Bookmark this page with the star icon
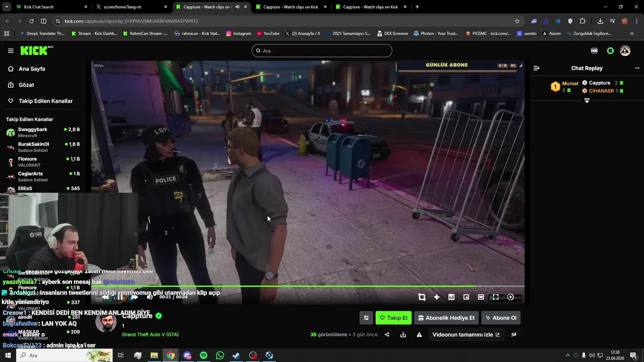The width and height of the screenshot is (644, 362). [x=517, y=21]
